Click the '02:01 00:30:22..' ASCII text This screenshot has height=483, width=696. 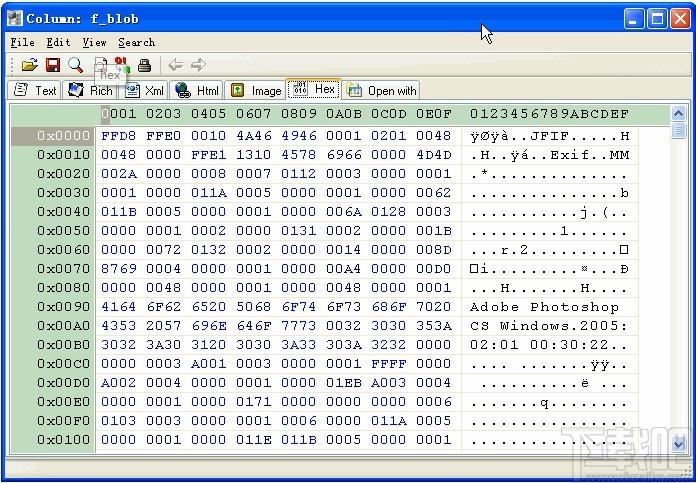click(x=550, y=345)
